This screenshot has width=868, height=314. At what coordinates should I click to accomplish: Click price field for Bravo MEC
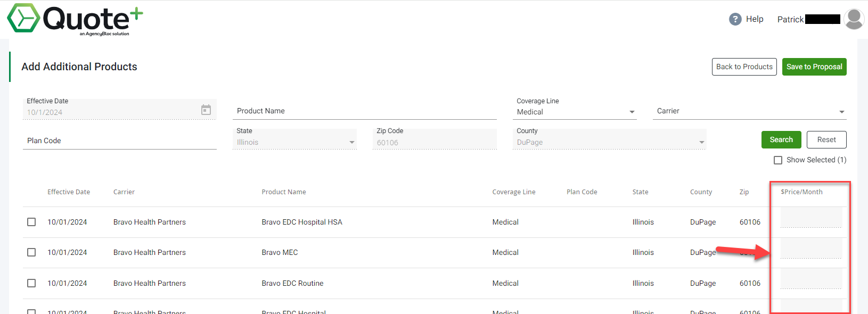811,249
